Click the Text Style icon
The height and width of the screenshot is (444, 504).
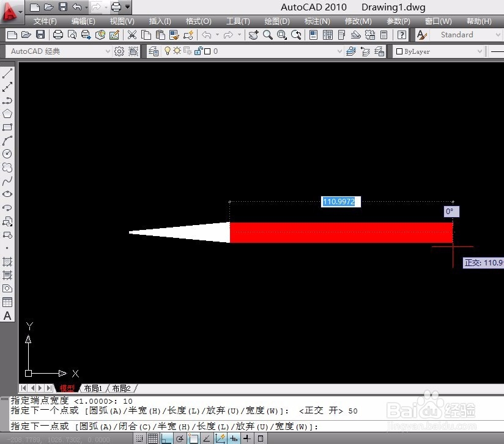point(421,35)
